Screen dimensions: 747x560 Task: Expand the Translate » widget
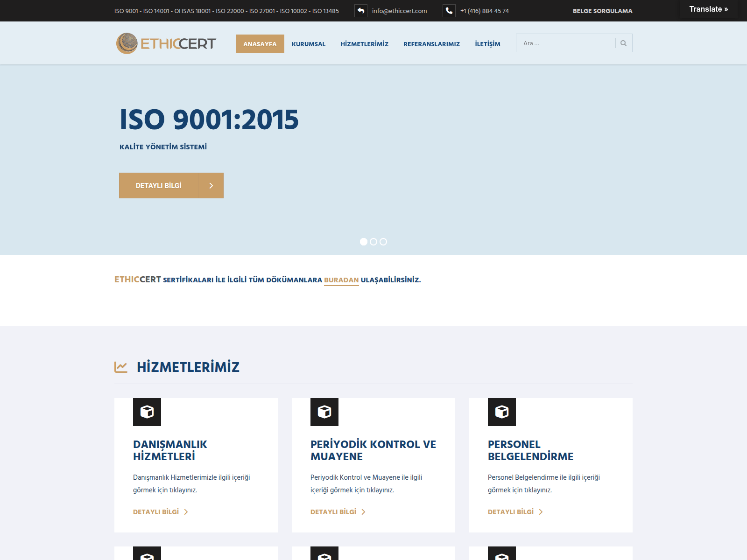point(709,9)
